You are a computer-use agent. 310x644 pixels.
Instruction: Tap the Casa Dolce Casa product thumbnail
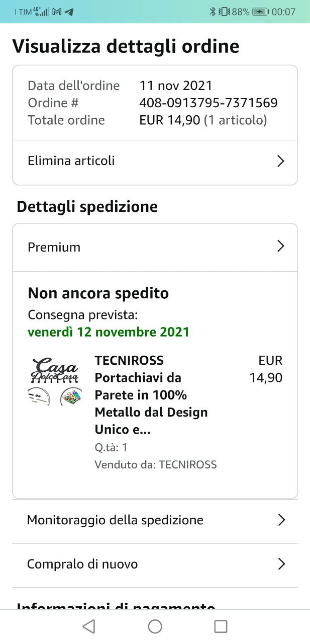(54, 381)
